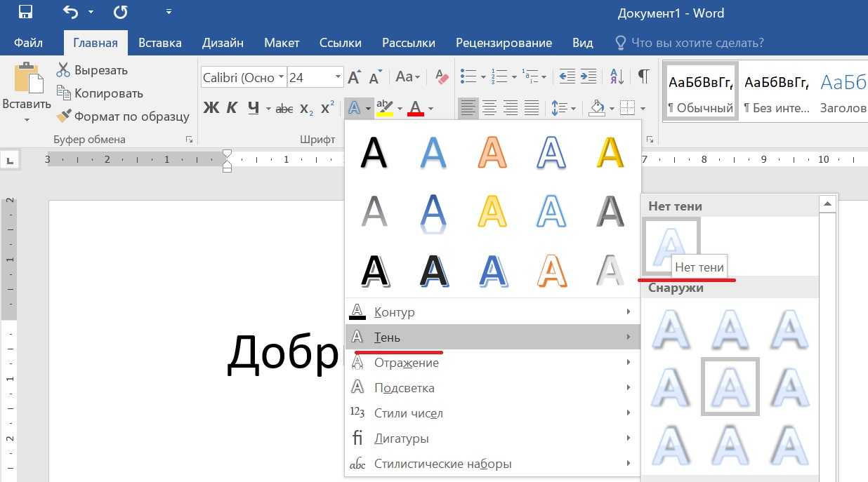The image size is (868, 482).
Task: Apply yellow text highlight color button
Action: coord(384,108)
